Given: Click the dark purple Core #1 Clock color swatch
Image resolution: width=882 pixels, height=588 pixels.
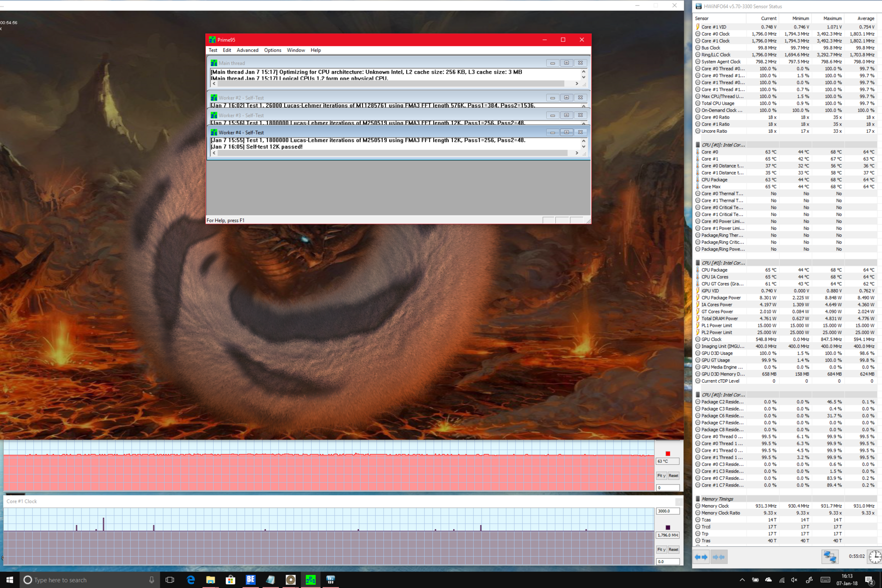Looking at the screenshot, I should click(667, 528).
